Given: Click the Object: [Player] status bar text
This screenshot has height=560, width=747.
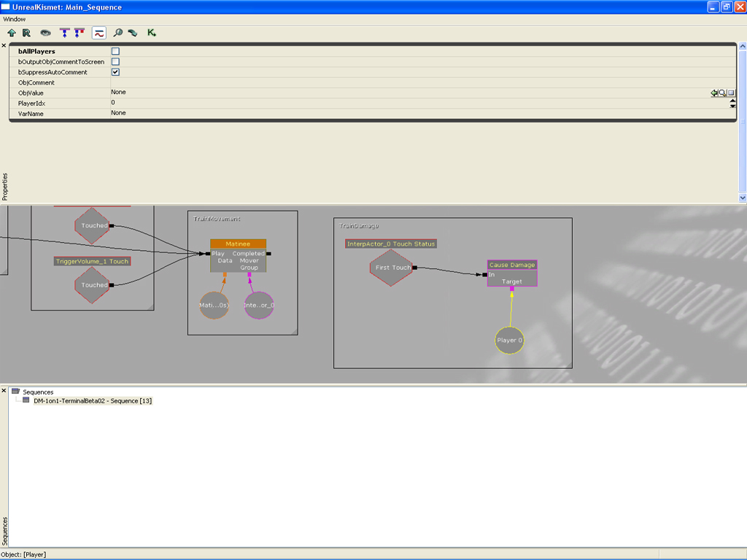Looking at the screenshot, I should [24, 554].
